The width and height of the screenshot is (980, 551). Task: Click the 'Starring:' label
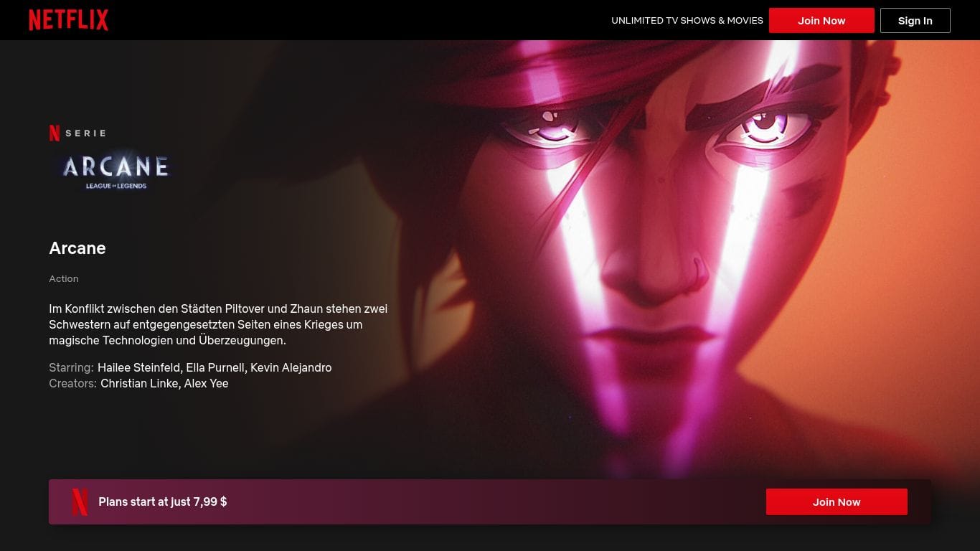pos(71,367)
